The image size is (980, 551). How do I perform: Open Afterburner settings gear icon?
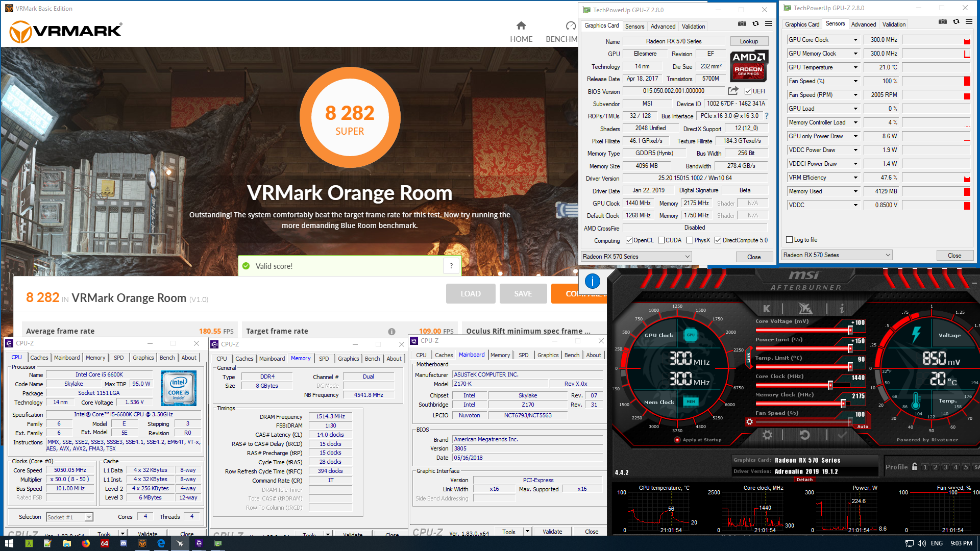pyautogui.click(x=767, y=435)
